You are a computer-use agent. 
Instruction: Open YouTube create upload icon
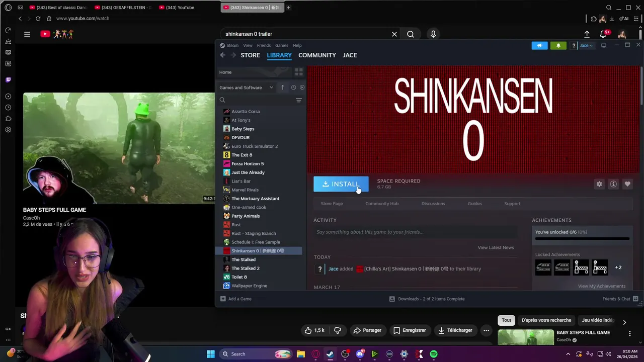[x=587, y=34]
